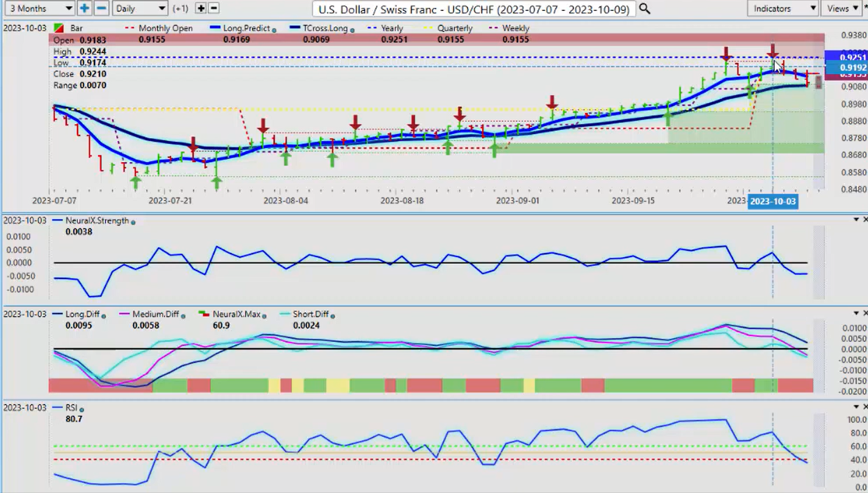Click the NeuralX.Strength value 0.0038
Image resolution: width=868 pixels, height=493 pixels.
pyautogui.click(x=79, y=232)
